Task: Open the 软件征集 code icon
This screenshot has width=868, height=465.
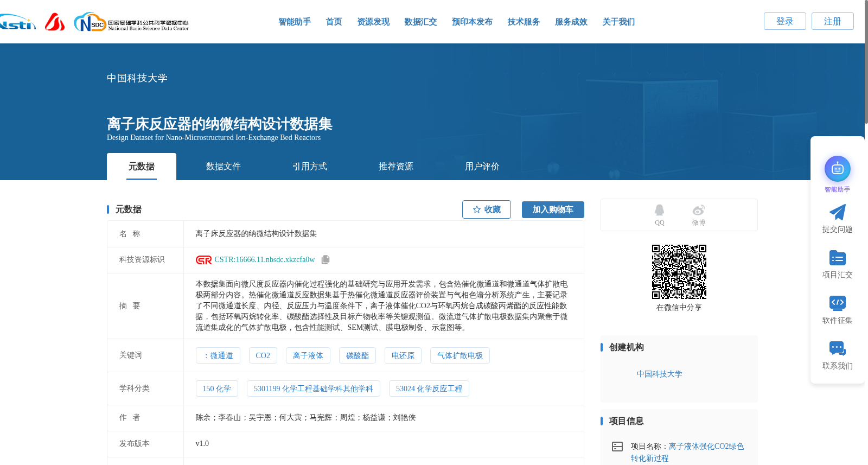Action: point(837,303)
